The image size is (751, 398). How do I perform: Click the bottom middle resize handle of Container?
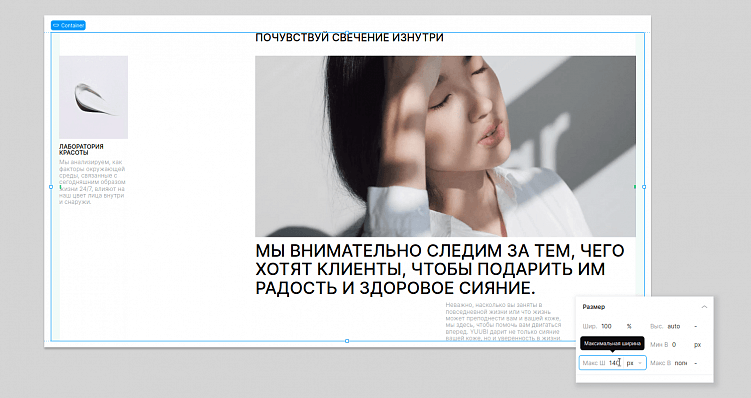pos(347,341)
